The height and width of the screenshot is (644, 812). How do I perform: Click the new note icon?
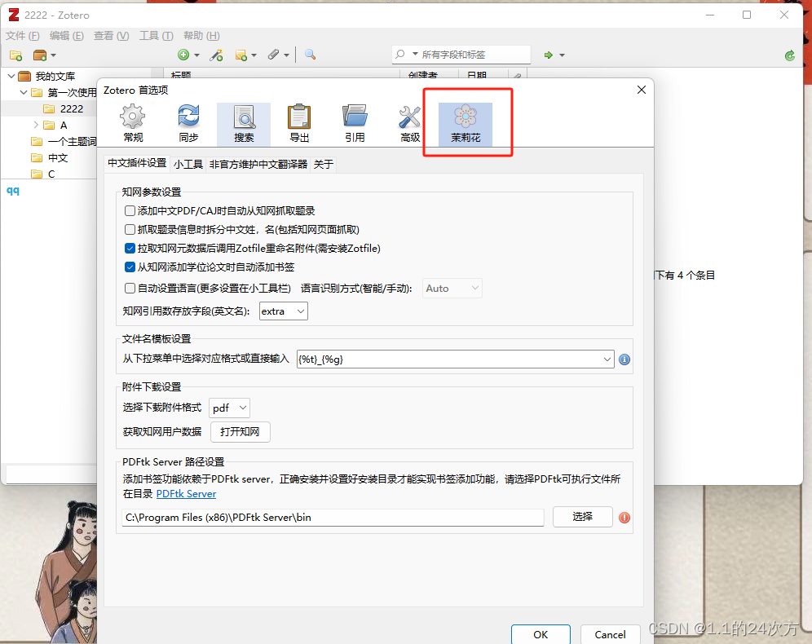tap(241, 55)
